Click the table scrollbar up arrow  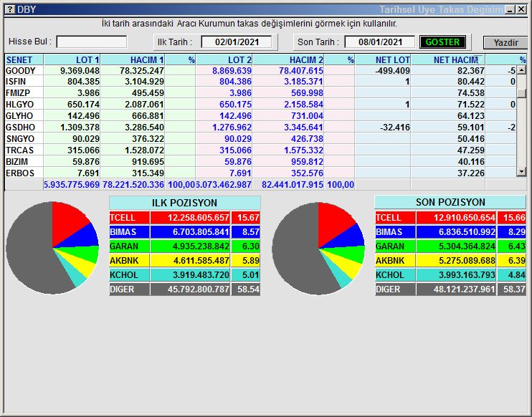click(x=521, y=70)
